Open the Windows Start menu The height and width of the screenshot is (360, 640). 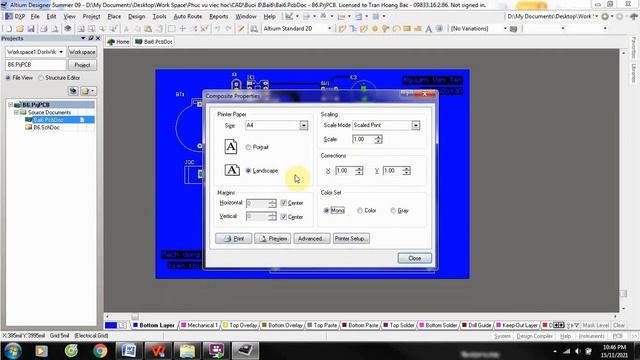[x=13, y=351]
